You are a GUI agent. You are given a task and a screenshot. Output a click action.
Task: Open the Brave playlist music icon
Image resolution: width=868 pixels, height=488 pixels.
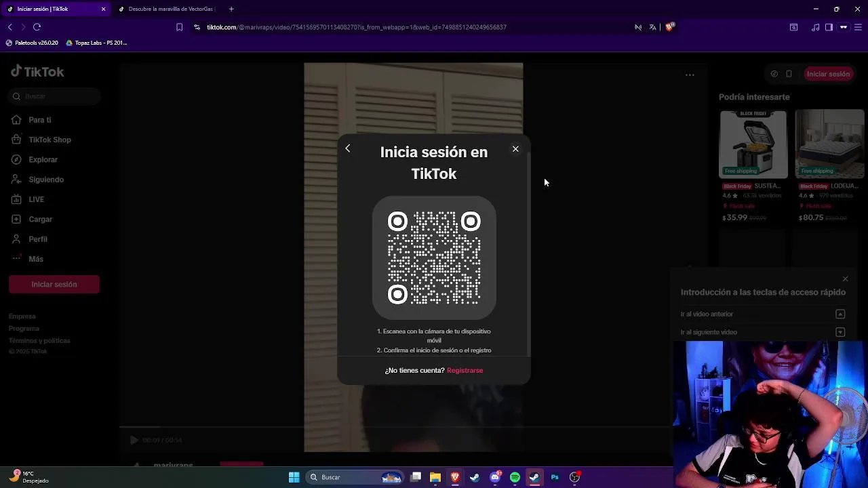816,27
